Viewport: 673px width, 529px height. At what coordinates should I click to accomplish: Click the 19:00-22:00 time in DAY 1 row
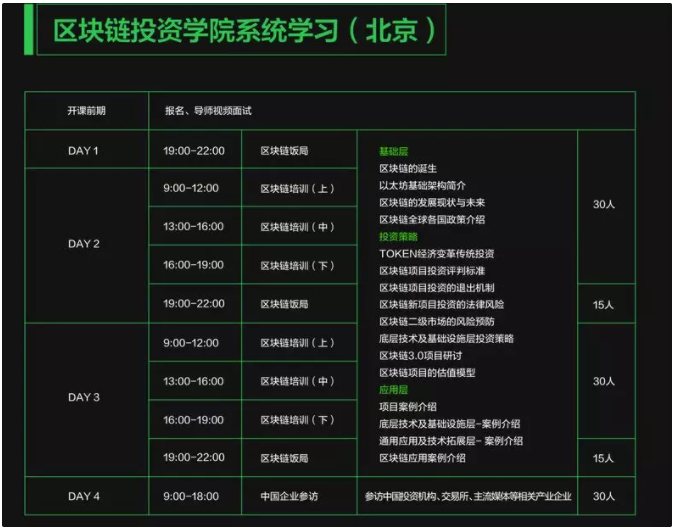[x=194, y=151]
